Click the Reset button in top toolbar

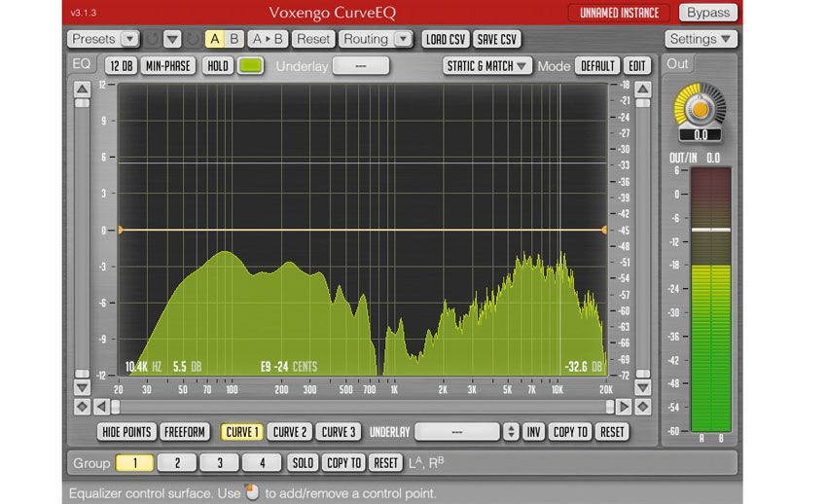pyautogui.click(x=313, y=39)
